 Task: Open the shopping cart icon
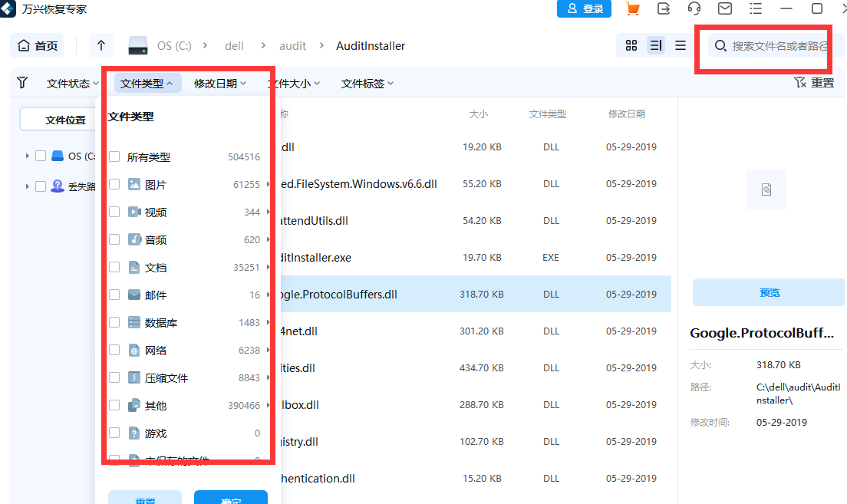631,8
